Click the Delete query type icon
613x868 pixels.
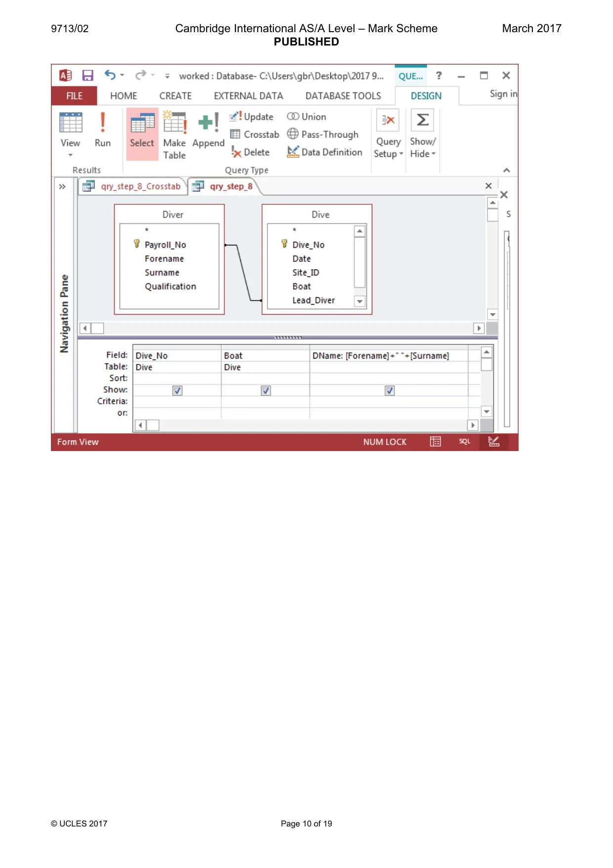251,152
